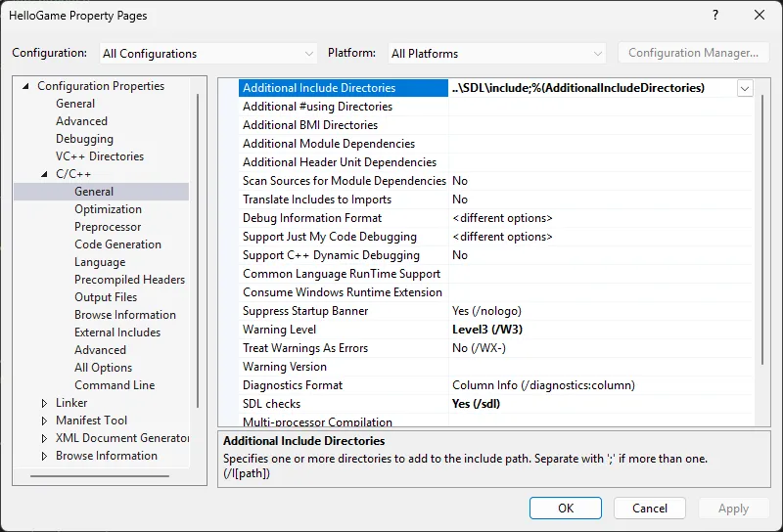Viewport: 783px width, 532px height.
Task: Click the help question mark icon
Action: point(714,15)
